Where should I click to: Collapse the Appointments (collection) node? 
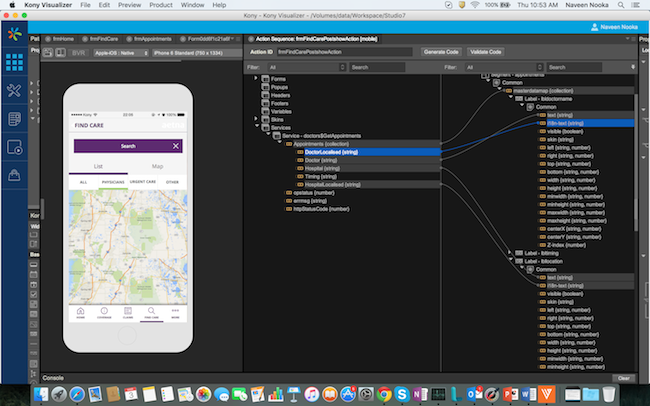[280, 142]
